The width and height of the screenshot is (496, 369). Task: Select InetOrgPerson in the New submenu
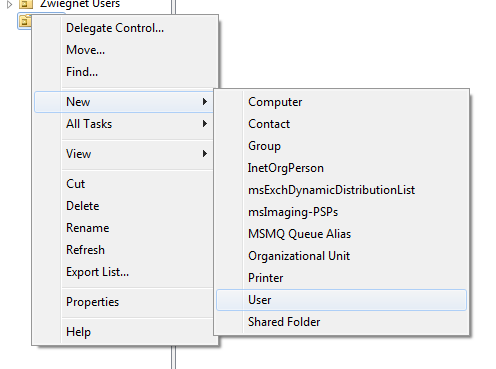(341, 168)
